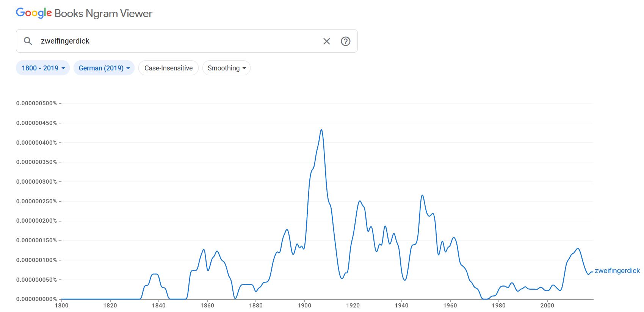Click the 0.000000500% y-axis label

36,103
